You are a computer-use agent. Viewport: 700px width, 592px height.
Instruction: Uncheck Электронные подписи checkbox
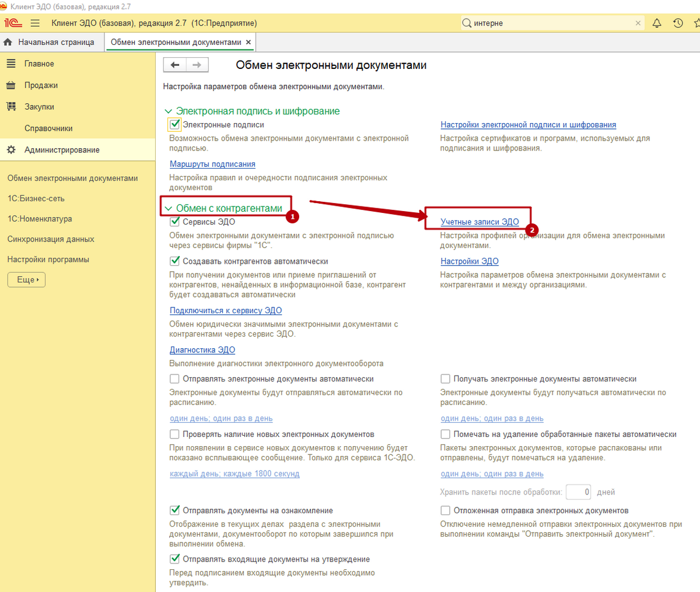(x=174, y=125)
